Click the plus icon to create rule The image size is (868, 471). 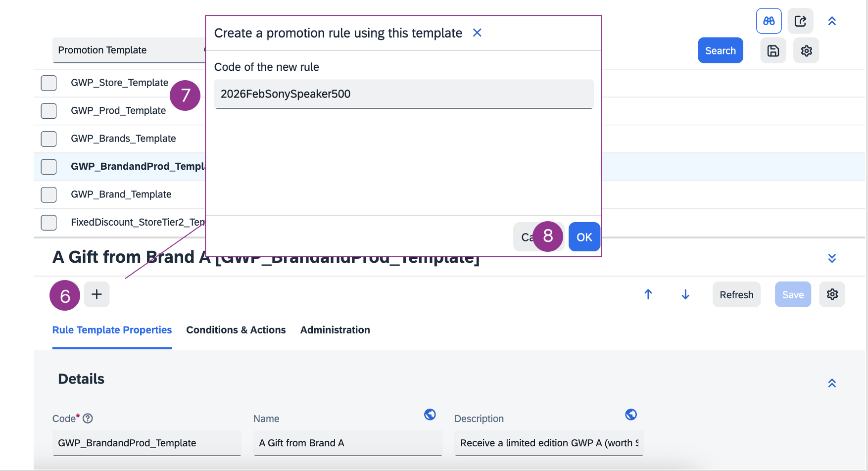pyautogui.click(x=96, y=294)
